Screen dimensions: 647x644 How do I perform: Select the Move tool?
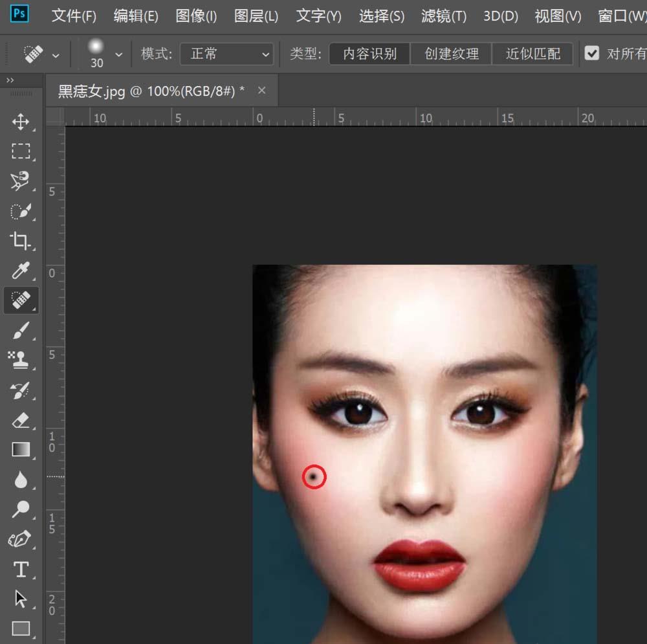[x=21, y=122]
